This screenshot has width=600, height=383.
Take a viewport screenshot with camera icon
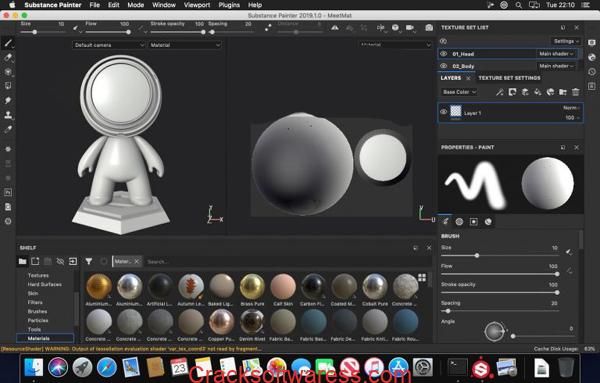429,28
